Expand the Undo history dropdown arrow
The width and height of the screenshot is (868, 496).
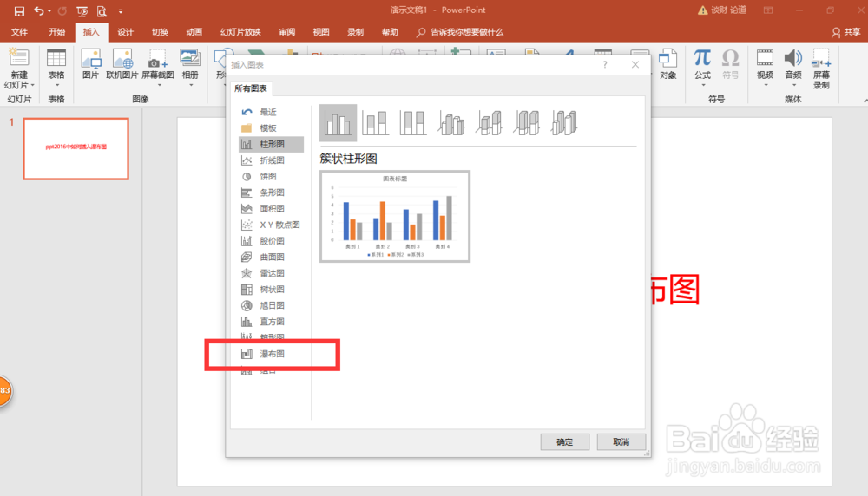[x=49, y=11]
